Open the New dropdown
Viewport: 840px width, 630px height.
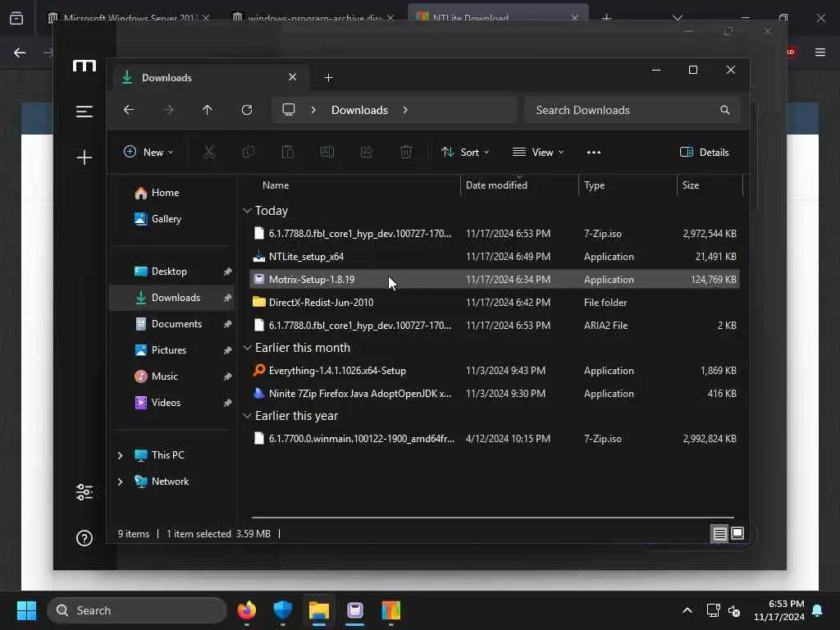(x=148, y=152)
